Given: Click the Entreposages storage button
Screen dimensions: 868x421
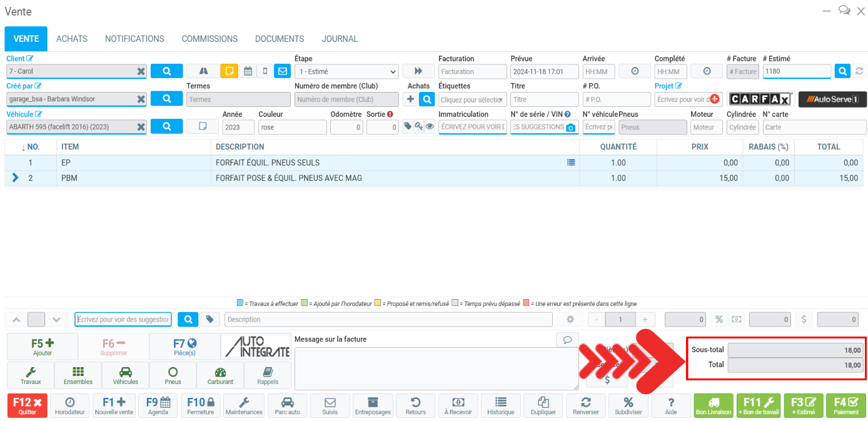Looking at the screenshot, I should (x=373, y=405).
